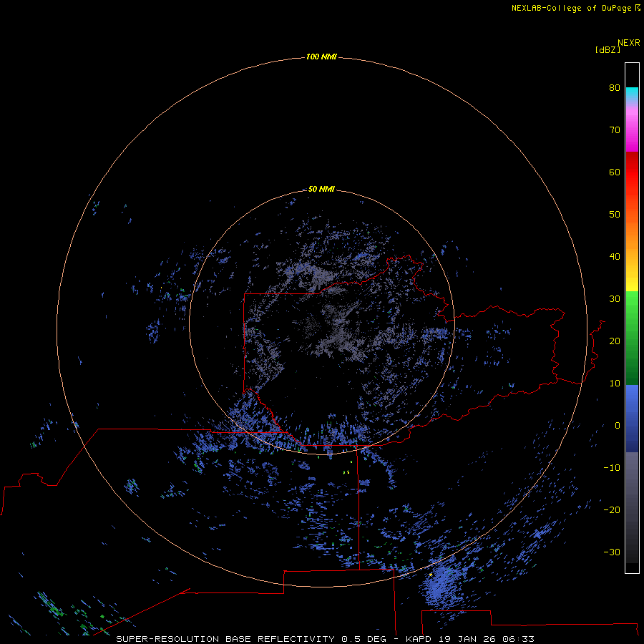Click the -30 value on the dBZ scale
The width and height of the screenshot is (644, 644).
(x=612, y=552)
